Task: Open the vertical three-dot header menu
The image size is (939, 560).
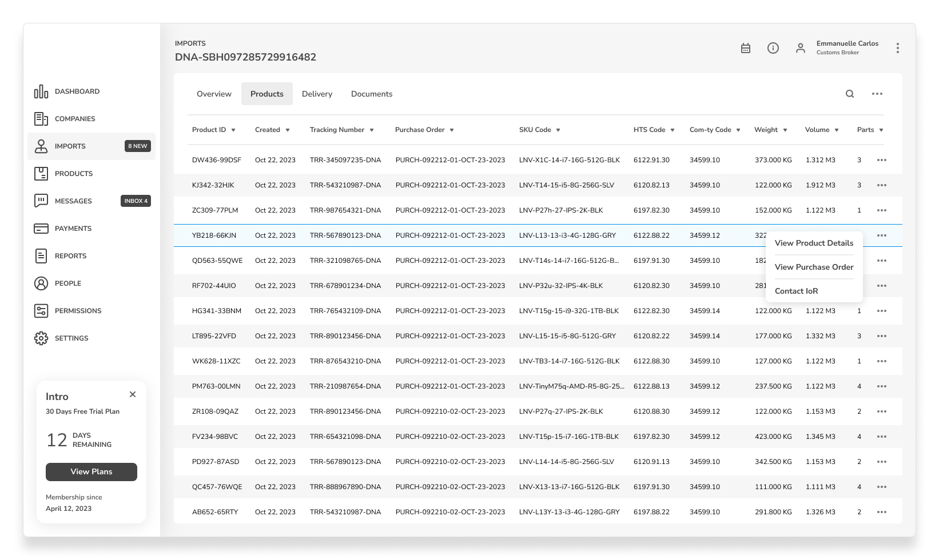Action: (x=898, y=48)
